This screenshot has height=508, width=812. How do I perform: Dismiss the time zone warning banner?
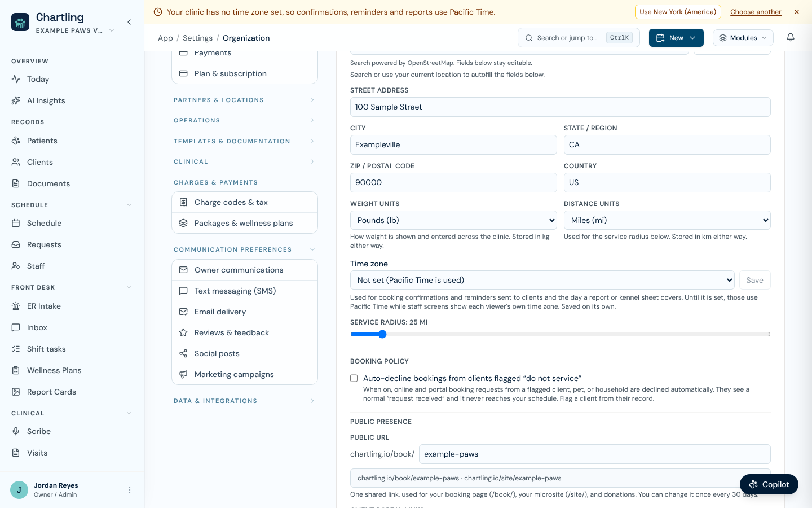(x=797, y=12)
